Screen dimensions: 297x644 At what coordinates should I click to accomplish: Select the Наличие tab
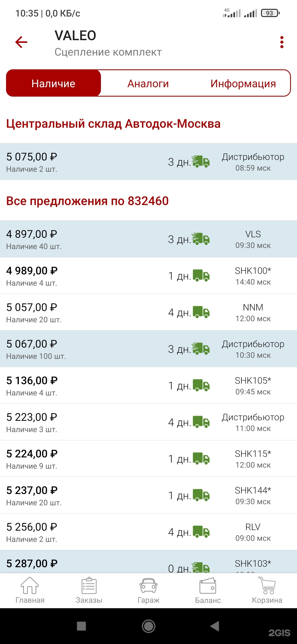coord(53,83)
